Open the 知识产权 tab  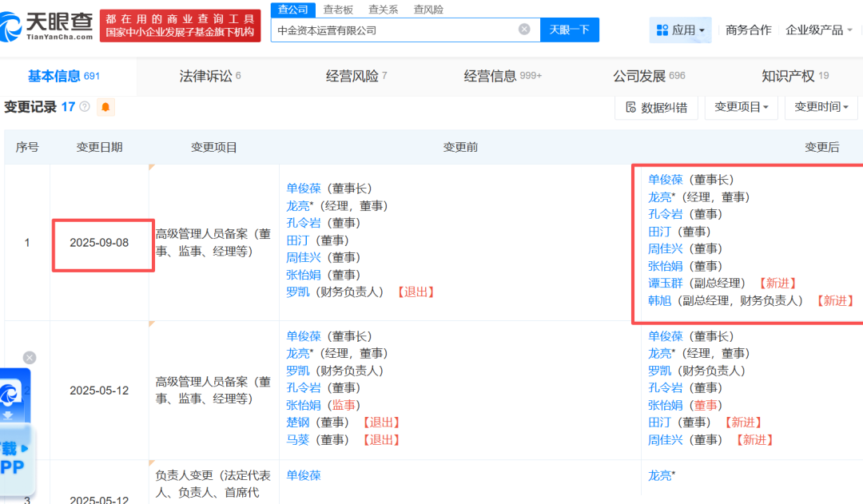794,77
